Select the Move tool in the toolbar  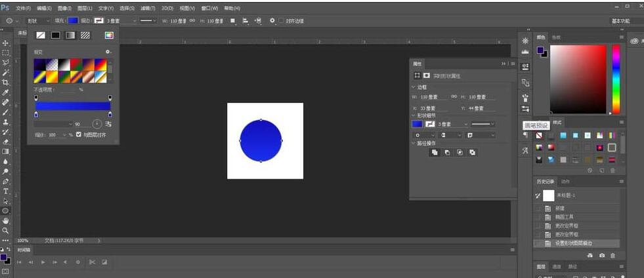click(x=5, y=43)
